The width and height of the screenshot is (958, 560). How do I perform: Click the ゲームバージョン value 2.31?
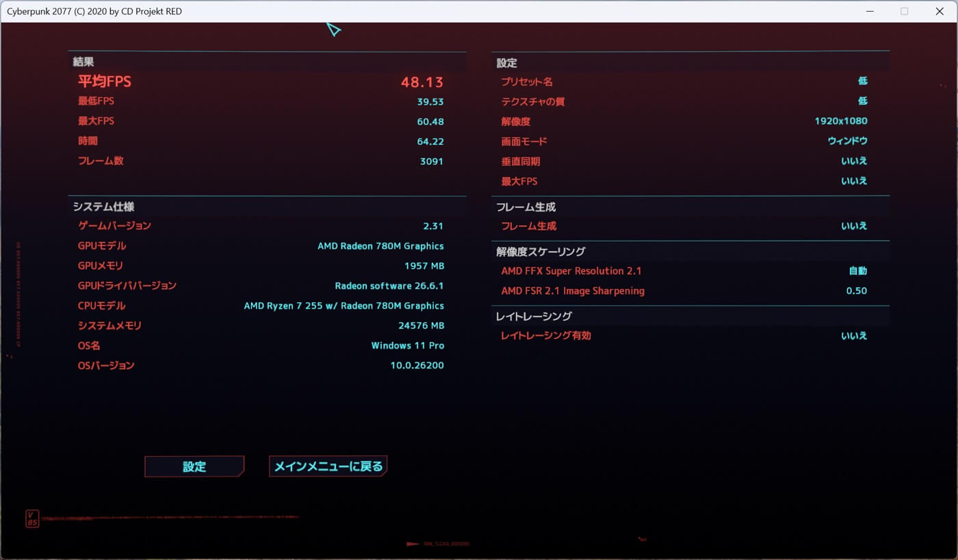434,226
